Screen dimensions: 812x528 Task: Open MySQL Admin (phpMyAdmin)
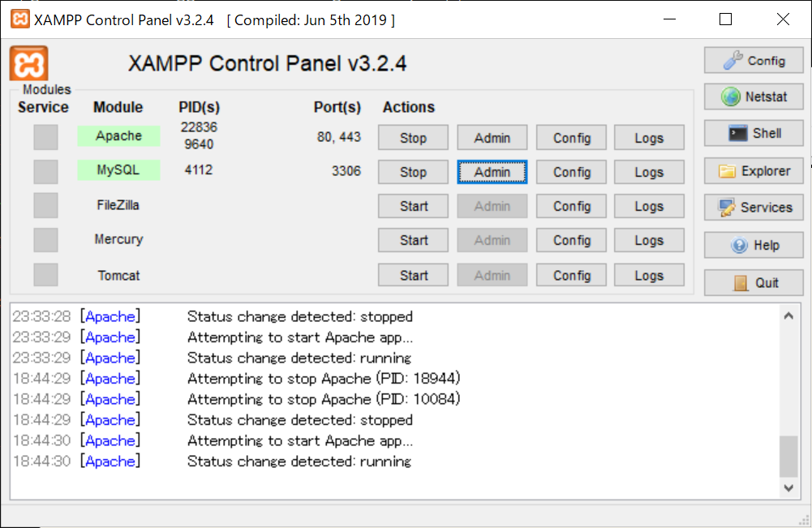click(x=492, y=172)
